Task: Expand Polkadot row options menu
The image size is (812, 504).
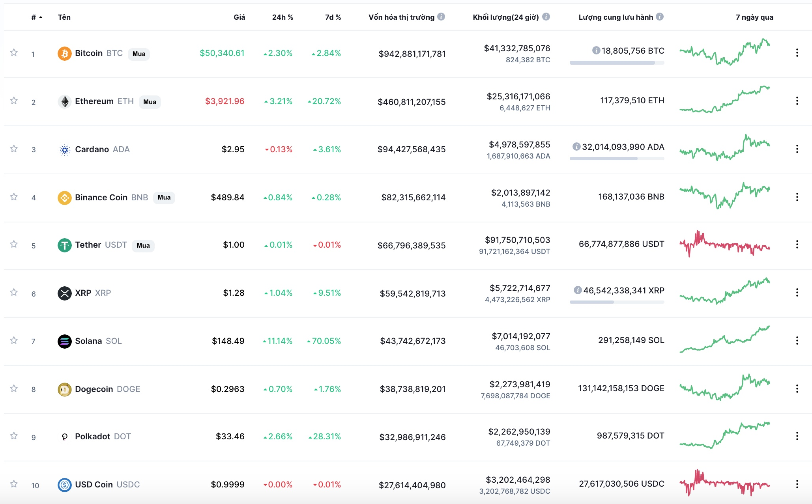Action: pyautogui.click(x=797, y=436)
